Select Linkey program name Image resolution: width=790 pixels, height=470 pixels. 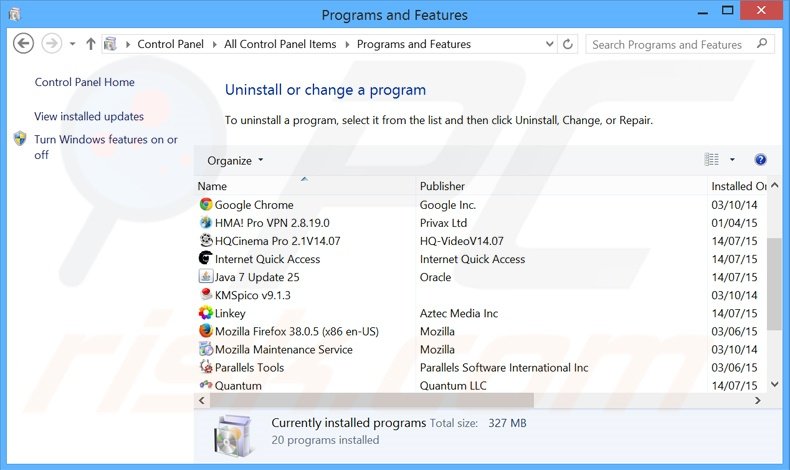(230, 314)
